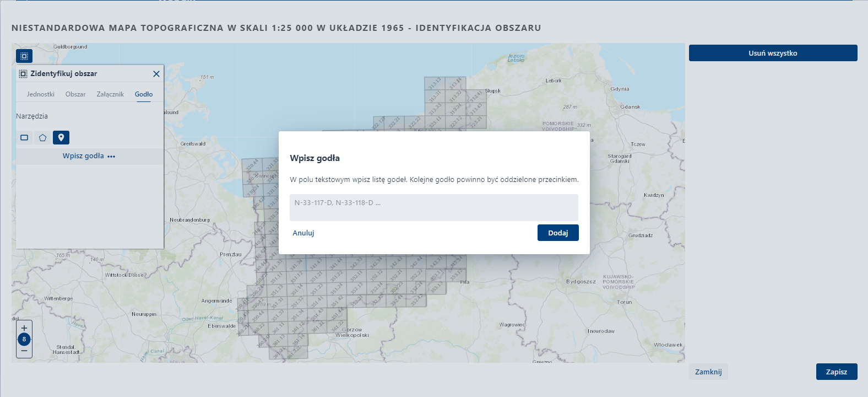The height and width of the screenshot is (397, 868).
Task: Click the identify area icon on map
Action: [x=24, y=56]
